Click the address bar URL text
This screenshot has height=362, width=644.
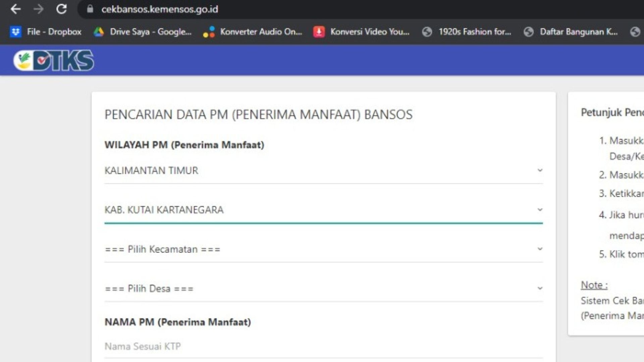pos(160,9)
